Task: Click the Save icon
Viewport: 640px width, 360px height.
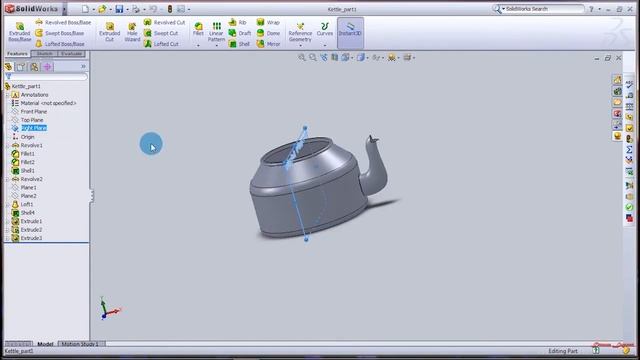Action: (119, 9)
